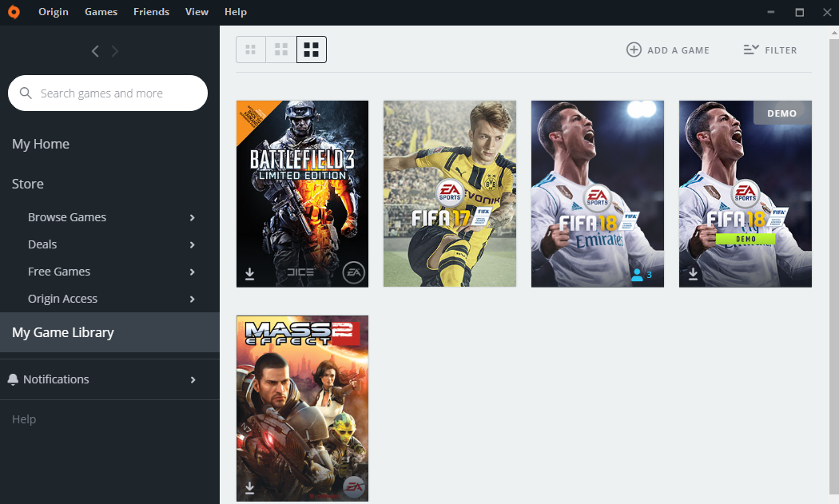The width and height of the screenshot is (839, 504).
Task: Open Origin Access
Action: (x=62, y=299)
